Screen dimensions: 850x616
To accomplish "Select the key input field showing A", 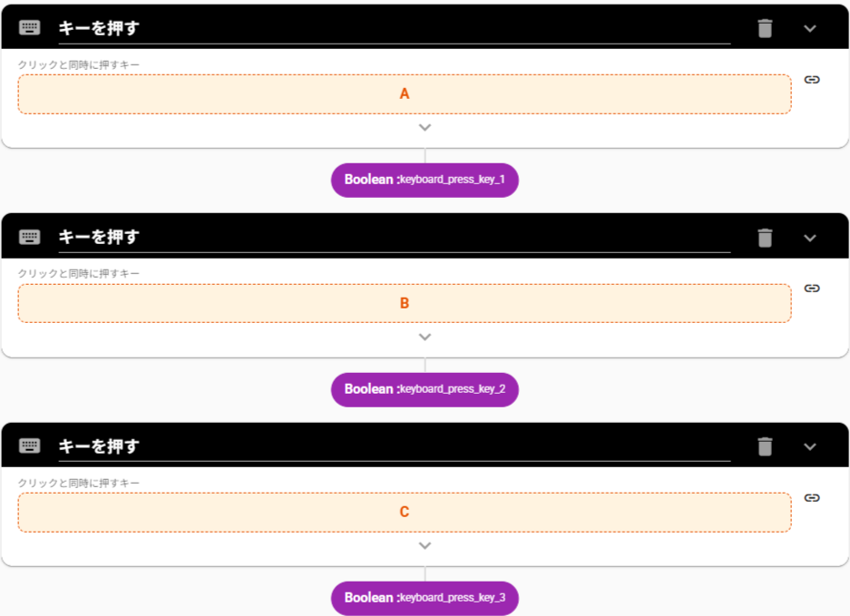I will point(405,94).
